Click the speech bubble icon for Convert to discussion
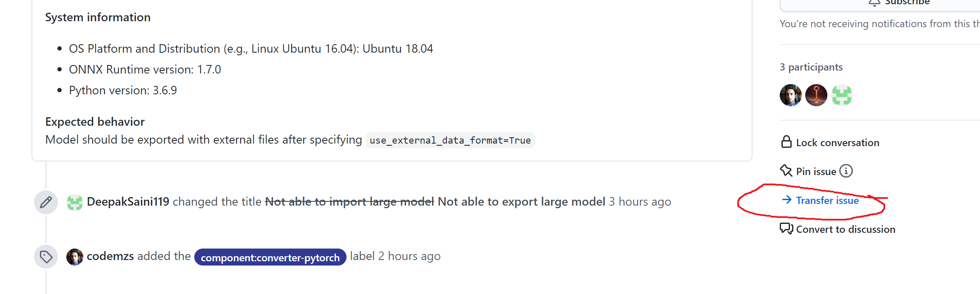This screenshot has height=294, width=980. coord(787,229)
